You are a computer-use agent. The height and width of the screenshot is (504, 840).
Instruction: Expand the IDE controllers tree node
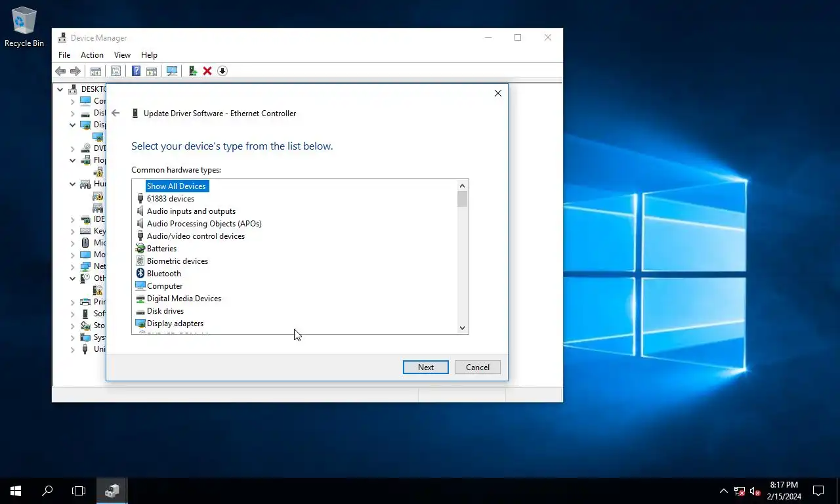(73, 219)
